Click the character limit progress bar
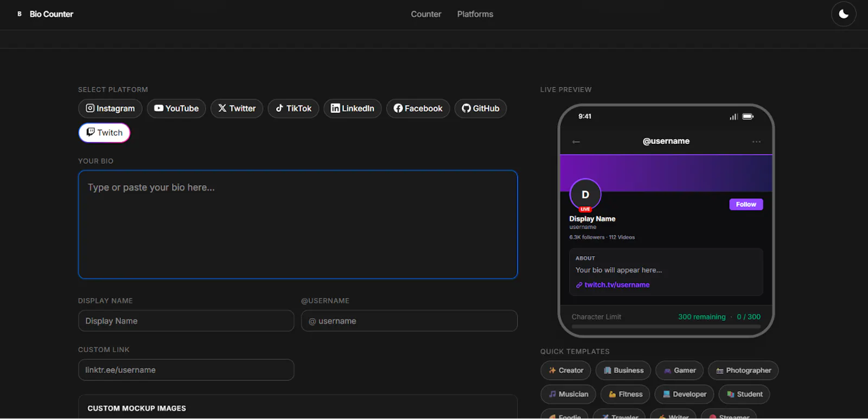868x419 pixels. 666,327
